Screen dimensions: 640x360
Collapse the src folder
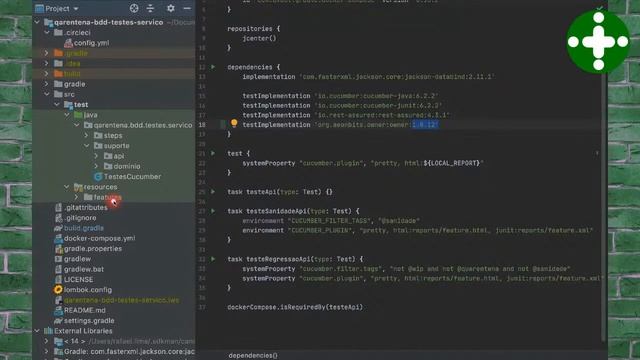(47, 94)
